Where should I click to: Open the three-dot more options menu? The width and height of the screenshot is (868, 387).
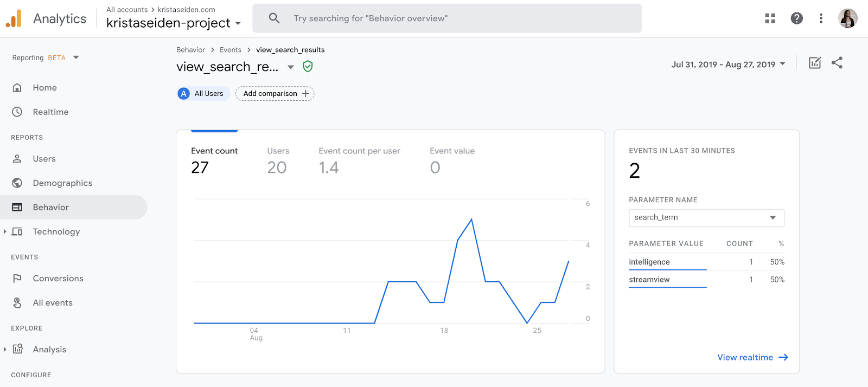pyautogui.click(x=821, y=18)
